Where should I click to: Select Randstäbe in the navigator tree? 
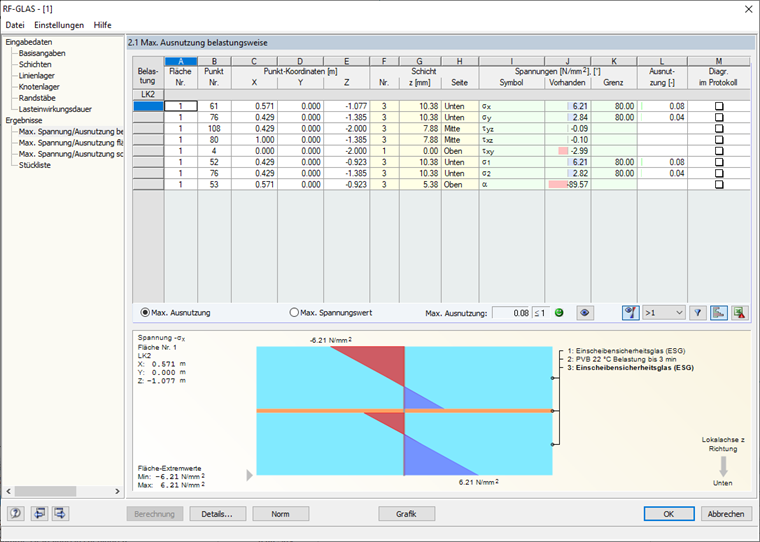[x=37, y=98]
